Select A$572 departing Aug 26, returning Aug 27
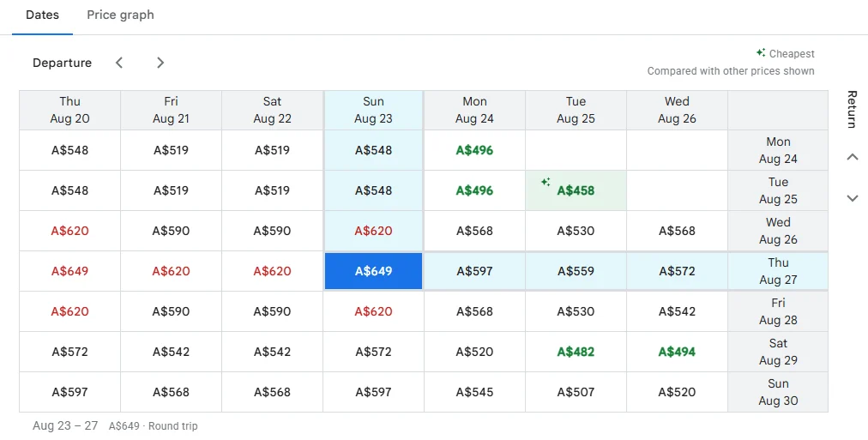This screenshot has height=440, width=868. (677, 271)
